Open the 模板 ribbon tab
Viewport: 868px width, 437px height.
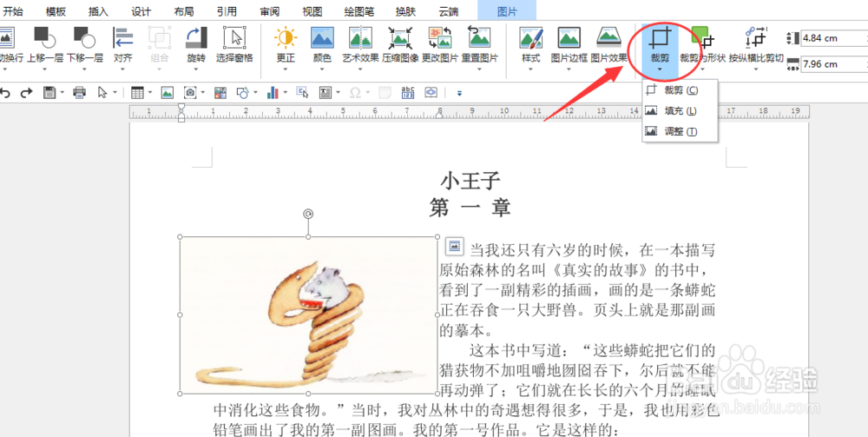tap(56, 11)
